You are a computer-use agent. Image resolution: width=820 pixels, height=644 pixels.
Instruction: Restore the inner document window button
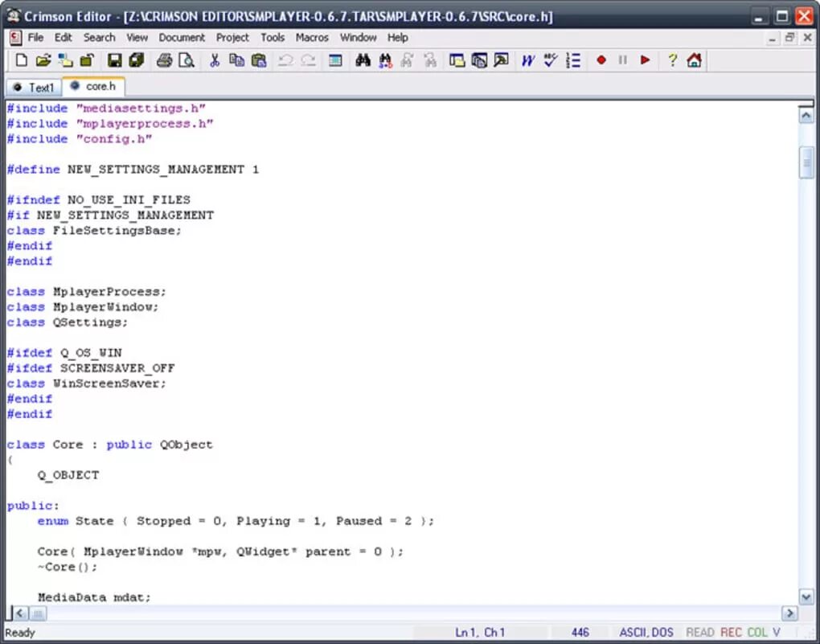(789, 38)
